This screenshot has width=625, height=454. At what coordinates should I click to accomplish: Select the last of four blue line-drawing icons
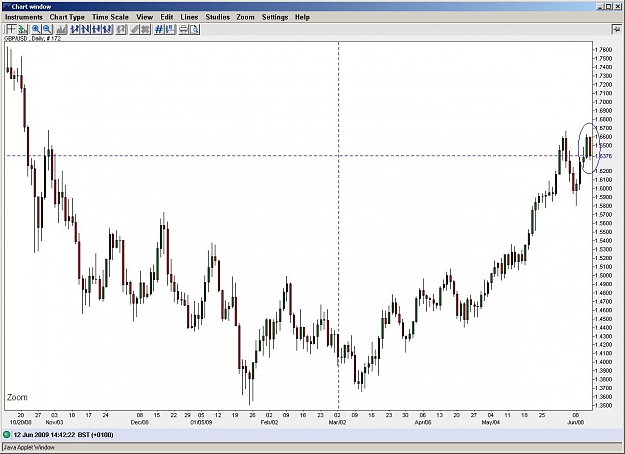click(x=107, y=29)
